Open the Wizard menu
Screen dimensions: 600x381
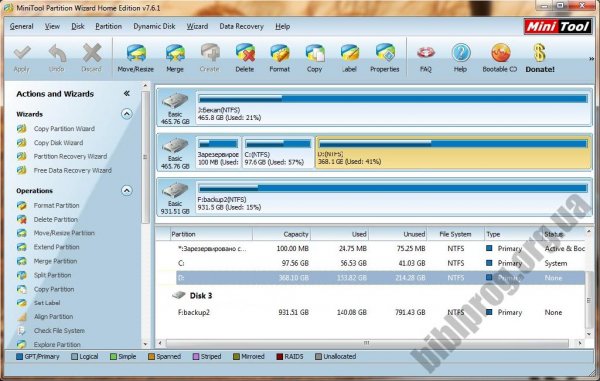coord(197,26)
